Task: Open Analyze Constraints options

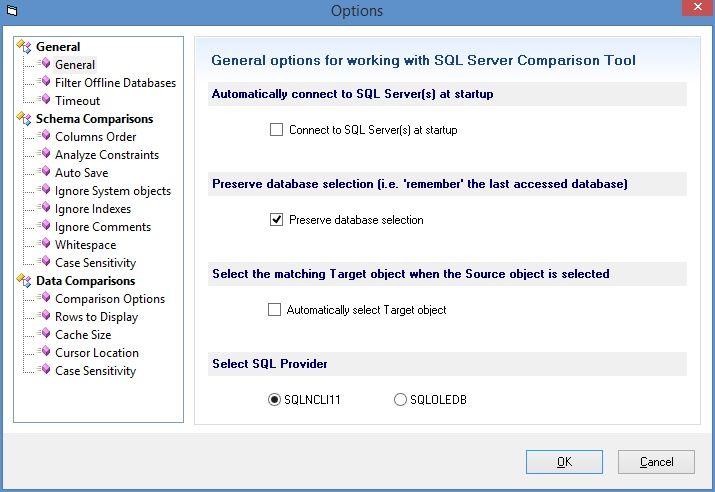Action: pos(107,155)
